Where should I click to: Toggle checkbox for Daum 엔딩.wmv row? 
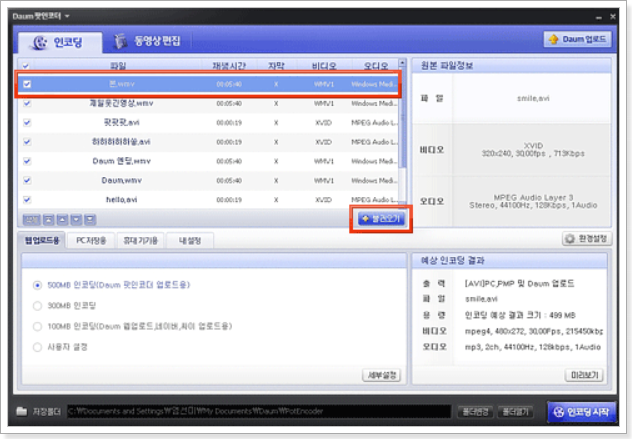(27, 161)
